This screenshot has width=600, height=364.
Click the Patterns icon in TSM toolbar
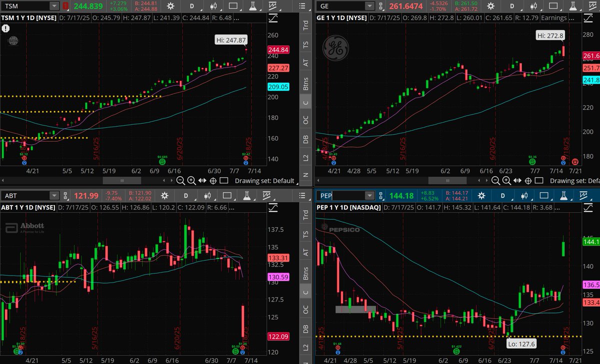(272, 6)
